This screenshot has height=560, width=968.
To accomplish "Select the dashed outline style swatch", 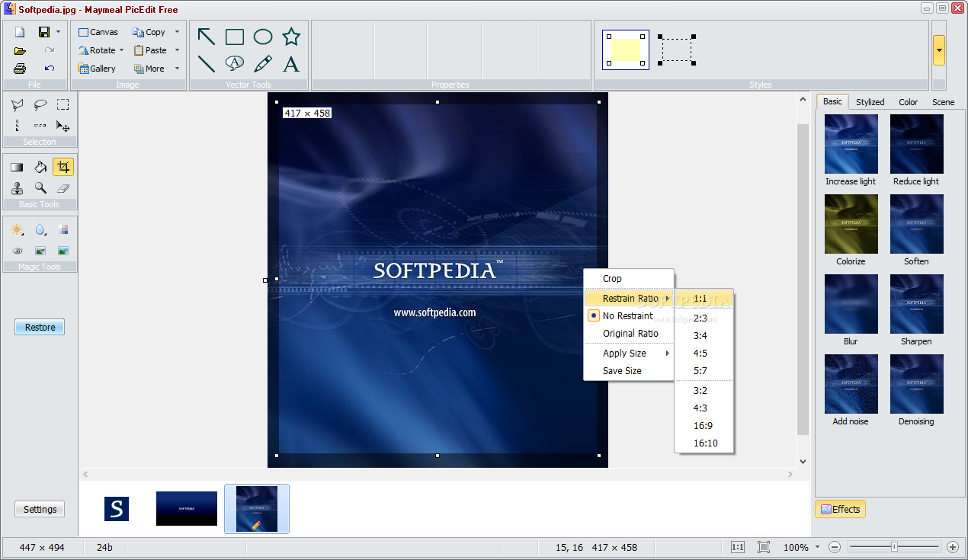I will [x=677, y=50].
